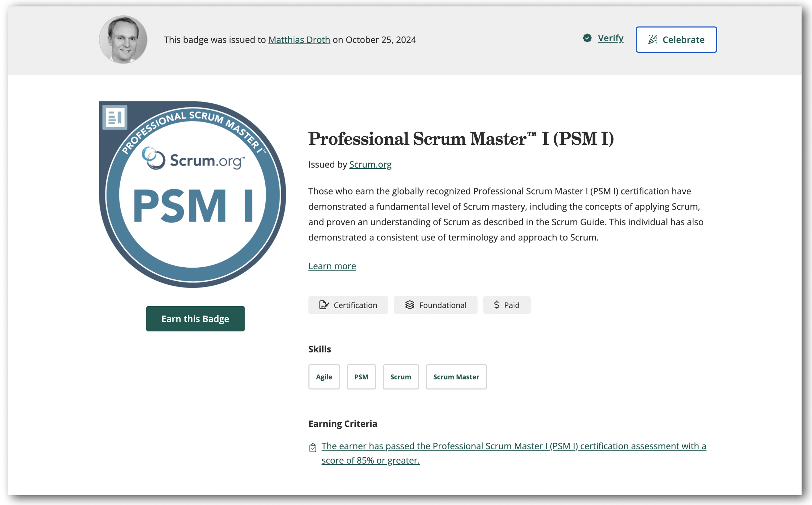
Task: Click the Scrum.org swirl logo in badge
Action: (154, 158)
